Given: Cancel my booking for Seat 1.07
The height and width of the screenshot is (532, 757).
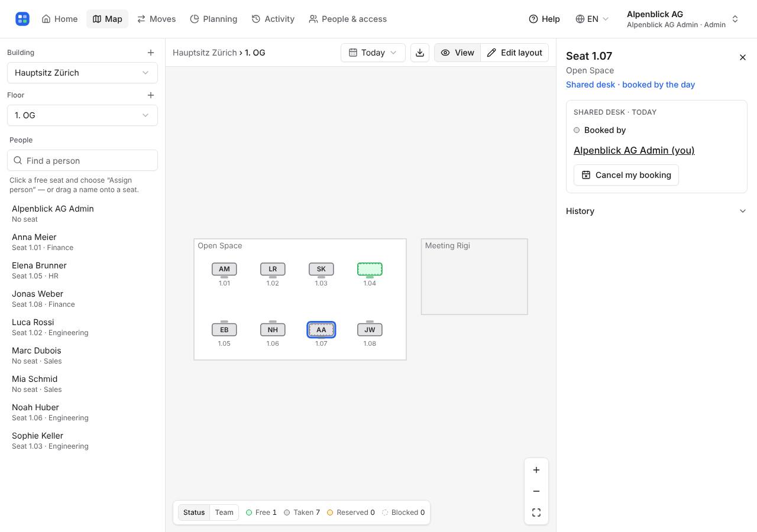Looking at the screenshot, I should click(x=626, y=175).
